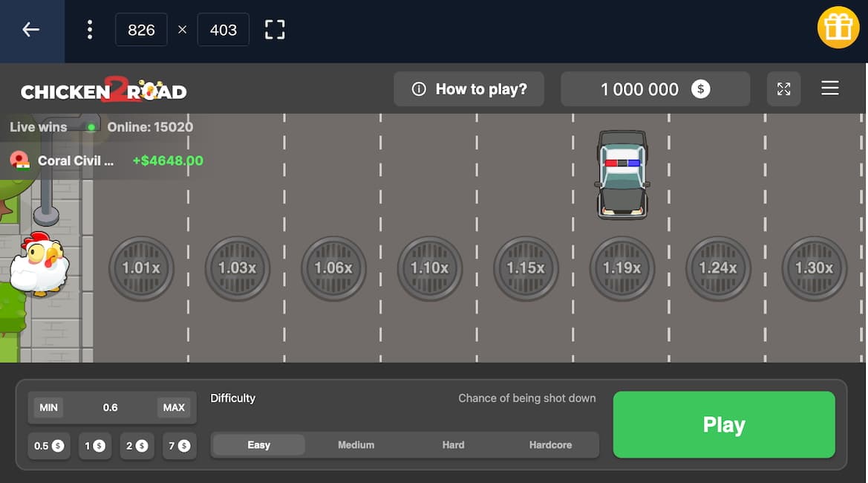Click the bet amount field
This screenshot has height=483, width=868.
pyautogui.click(x=111, y=407)
